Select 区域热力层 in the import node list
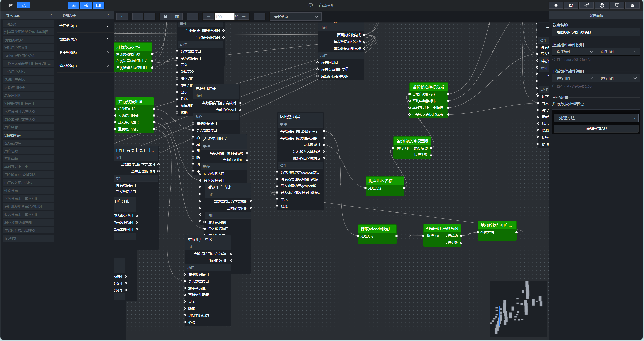The image size is (644, 341). tap(28, 143)
